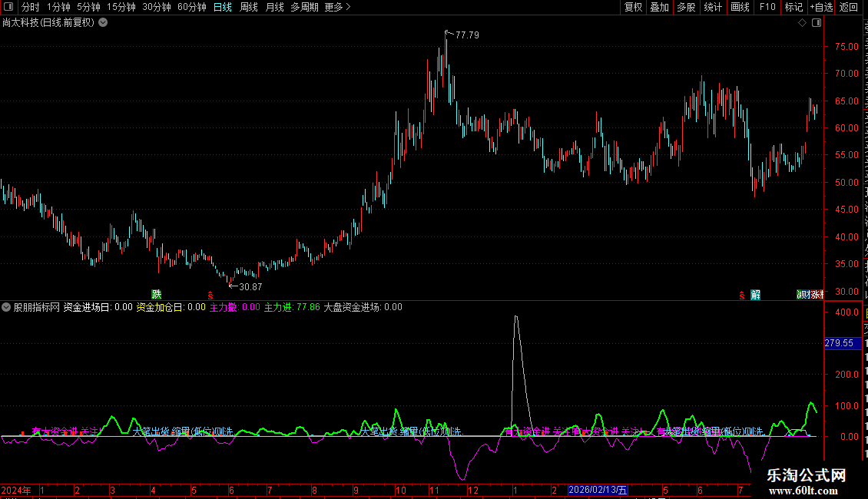The width and height of the screenshot is (868, 499).
Task: Click the 复权 button
Action: pos(633,7)
